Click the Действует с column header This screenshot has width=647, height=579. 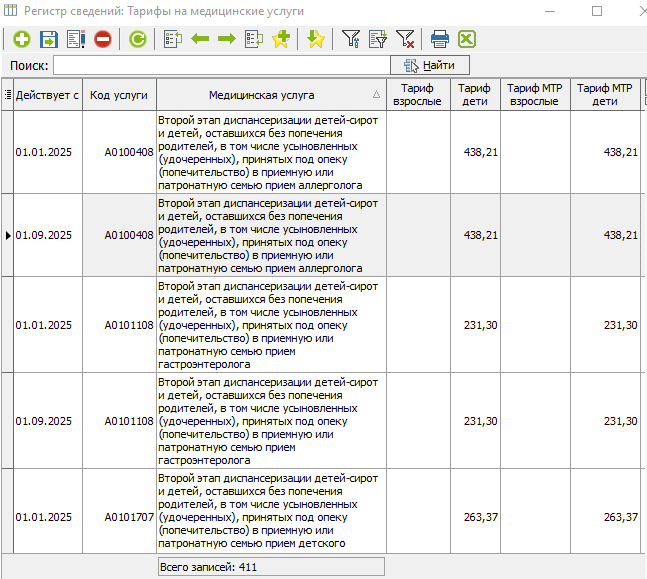coord(47,95)
